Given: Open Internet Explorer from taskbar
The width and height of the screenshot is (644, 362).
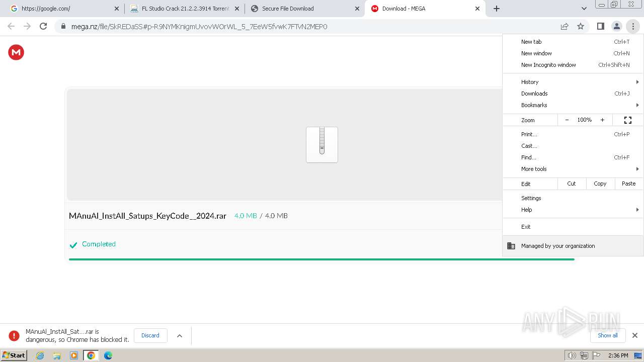Looking at the screenshot, I should tap(40, 355).
